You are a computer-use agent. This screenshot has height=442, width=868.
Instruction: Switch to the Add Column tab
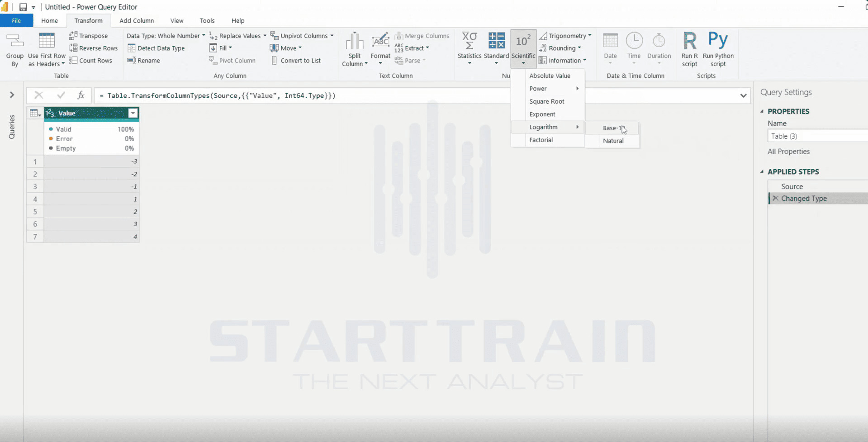pyautogui.click(x=137, y=21)
